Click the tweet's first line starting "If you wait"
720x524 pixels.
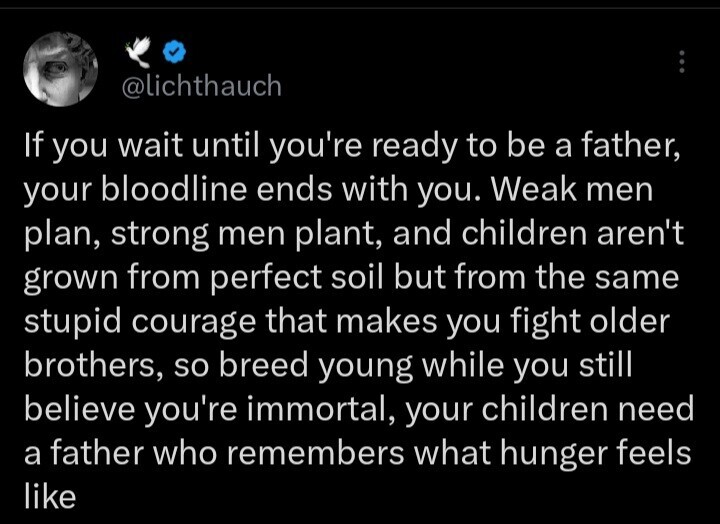pos(352,146)
